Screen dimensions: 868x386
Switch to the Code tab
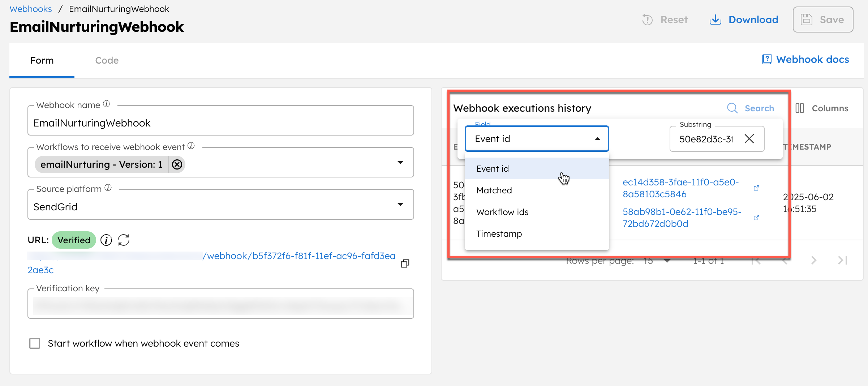pos(107,60)
